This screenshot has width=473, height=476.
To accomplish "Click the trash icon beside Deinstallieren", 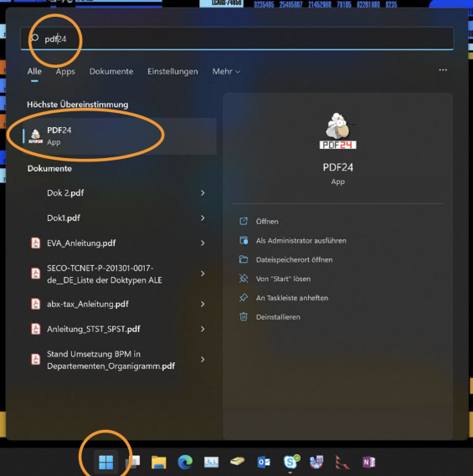I will [244, 316].
